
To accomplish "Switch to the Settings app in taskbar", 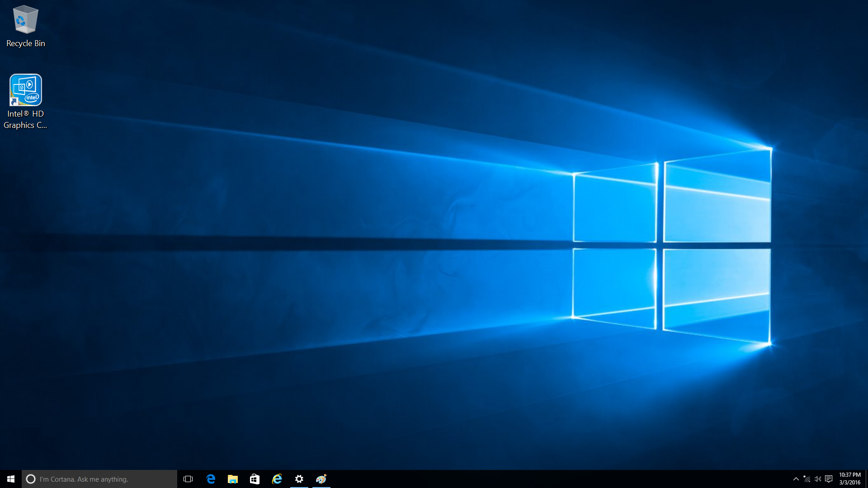I will [x=299, y=479].
